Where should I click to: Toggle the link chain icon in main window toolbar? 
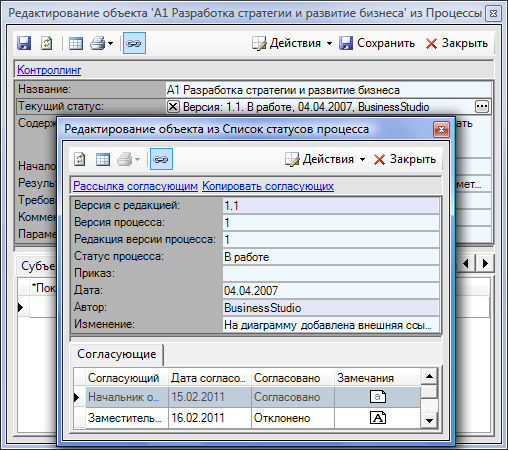tap(134, 43)
